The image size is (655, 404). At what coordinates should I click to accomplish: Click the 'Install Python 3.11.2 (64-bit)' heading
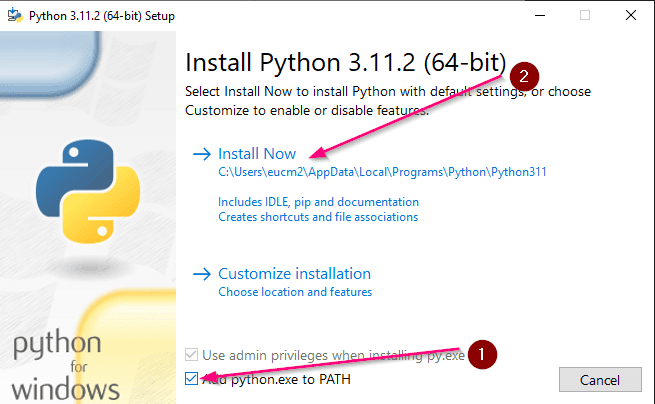(345, 63)
